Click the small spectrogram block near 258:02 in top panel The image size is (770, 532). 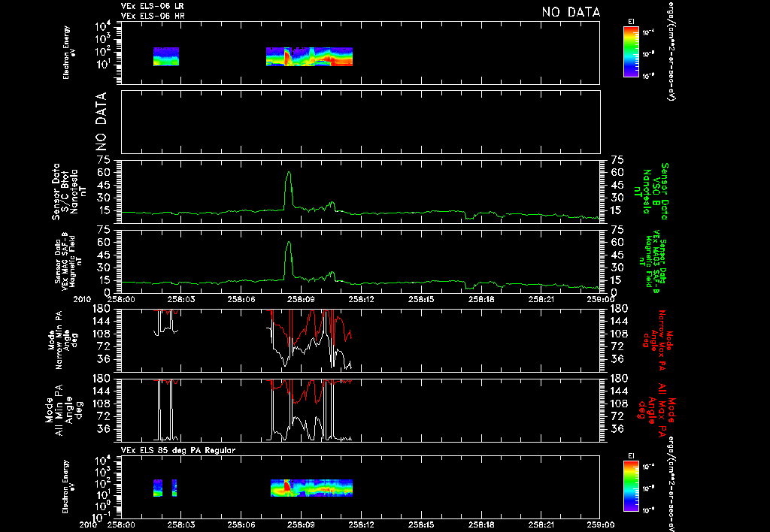click(x=166, y=56)
